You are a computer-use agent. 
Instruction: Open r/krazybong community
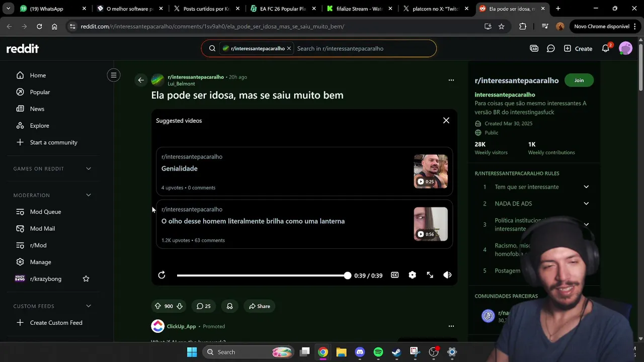[x=45, y=279]
